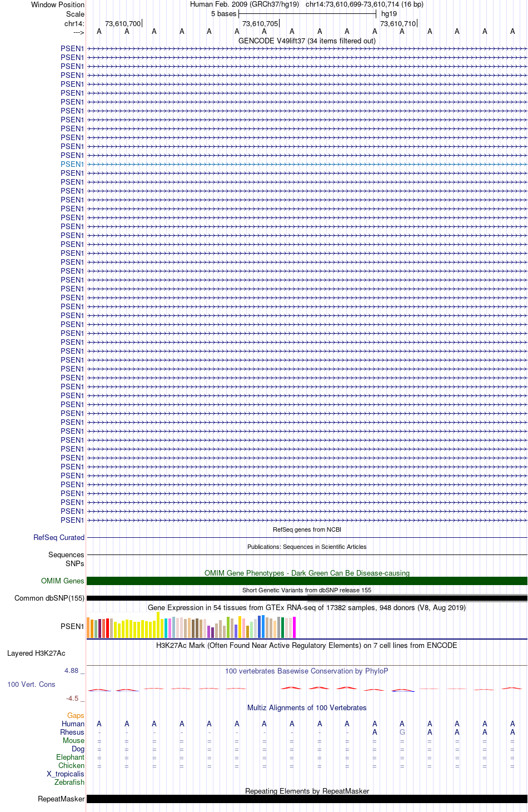
Task: Click the orange Gaps label
Action: point(76,715)
